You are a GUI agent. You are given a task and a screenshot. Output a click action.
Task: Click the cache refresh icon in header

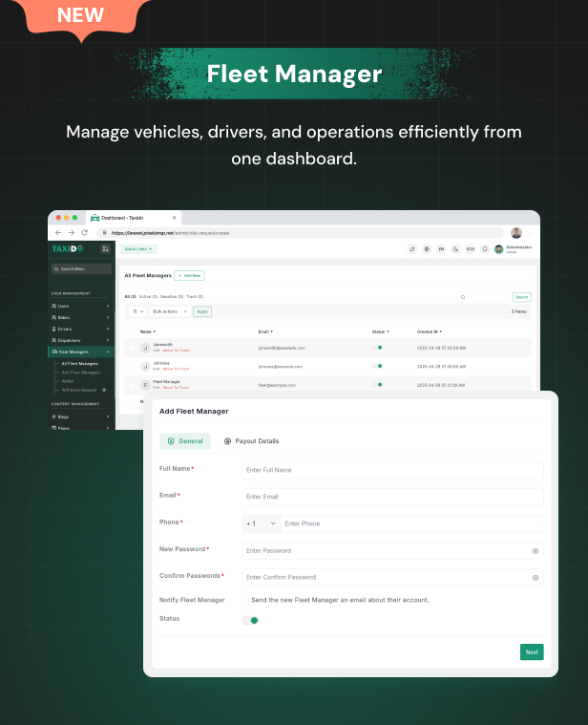point(412,249)
